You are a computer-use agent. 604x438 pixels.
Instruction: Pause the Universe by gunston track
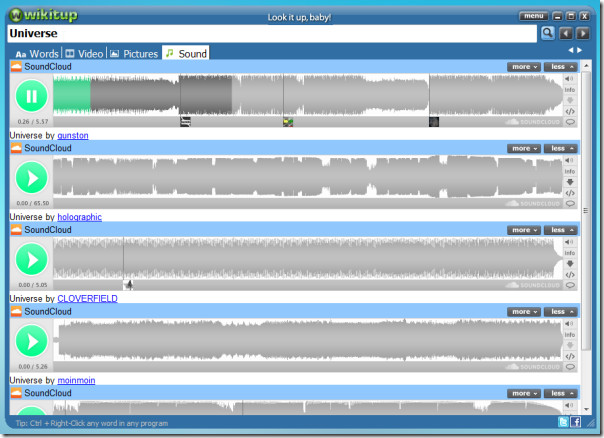[32, 96]
